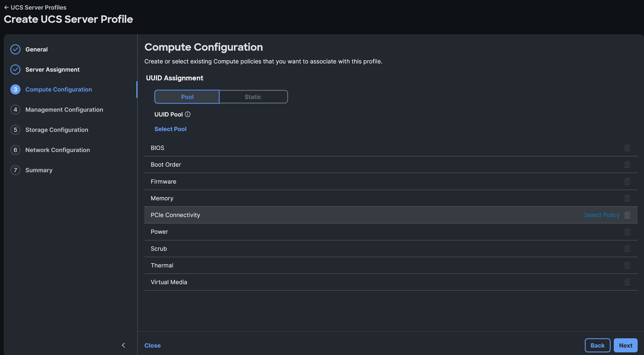Image resolution: width=644 pixels, height=355 pixels.
Task: Click the Close link
Action: (x=153, y=345)
